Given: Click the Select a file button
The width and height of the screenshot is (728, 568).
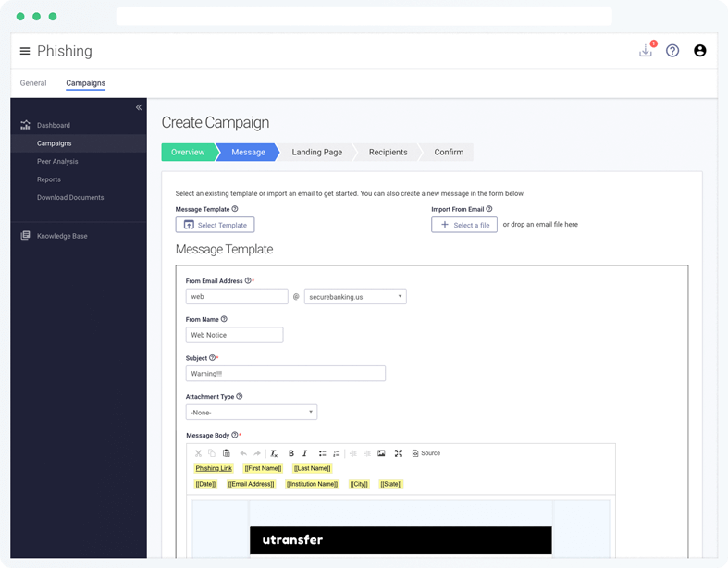Looking at the screenshot, I should click(464, 225).
